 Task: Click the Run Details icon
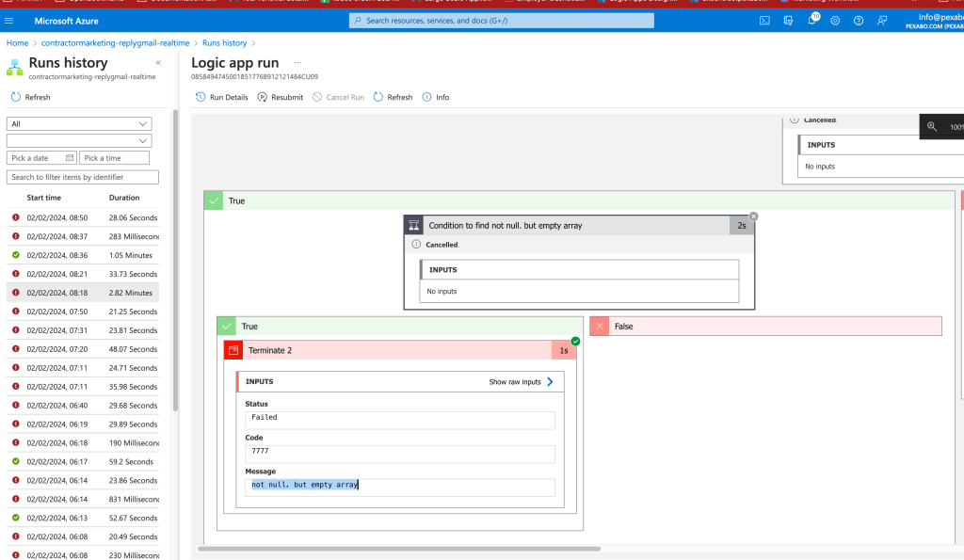coord(201,97)
